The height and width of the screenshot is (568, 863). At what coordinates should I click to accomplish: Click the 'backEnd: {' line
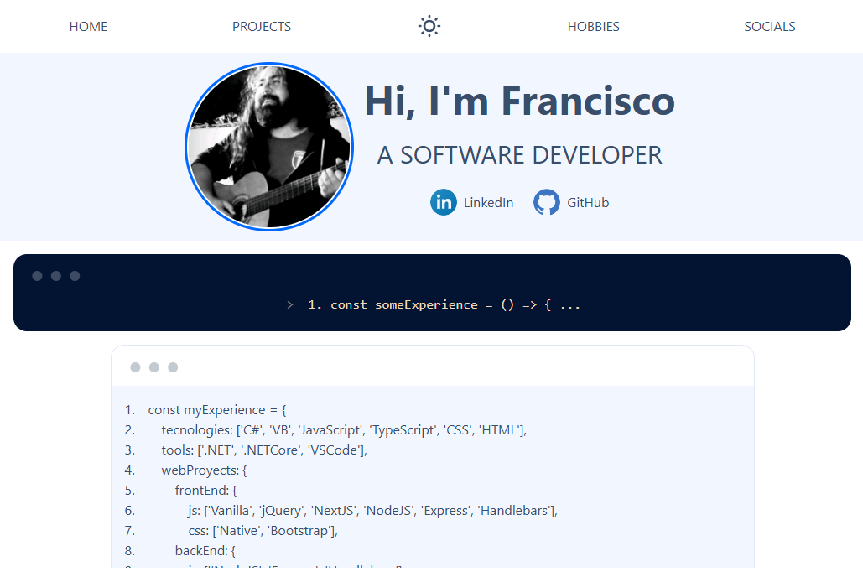pos(205,550)
